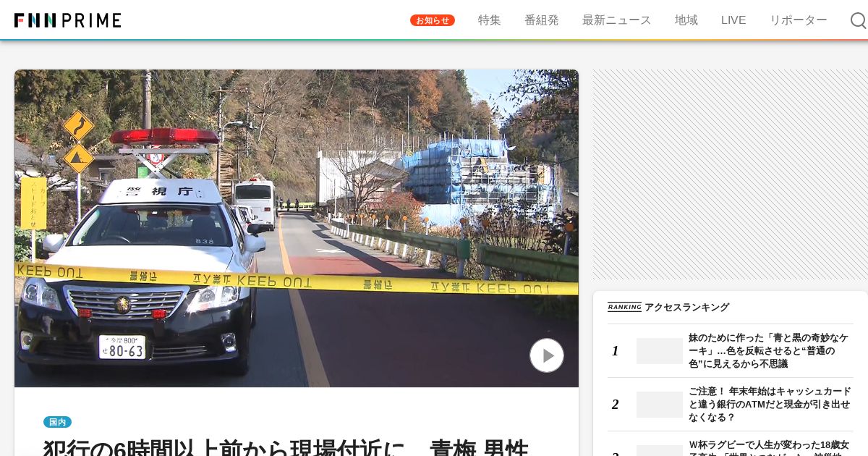Go to 最新ニュース section
The image size is (868, 456).
617,20
